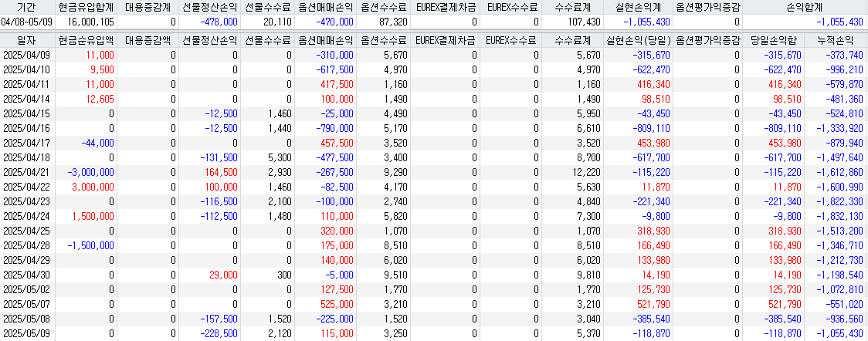
Task: Sort by the 일자 column header
Action: coord(25,40)
